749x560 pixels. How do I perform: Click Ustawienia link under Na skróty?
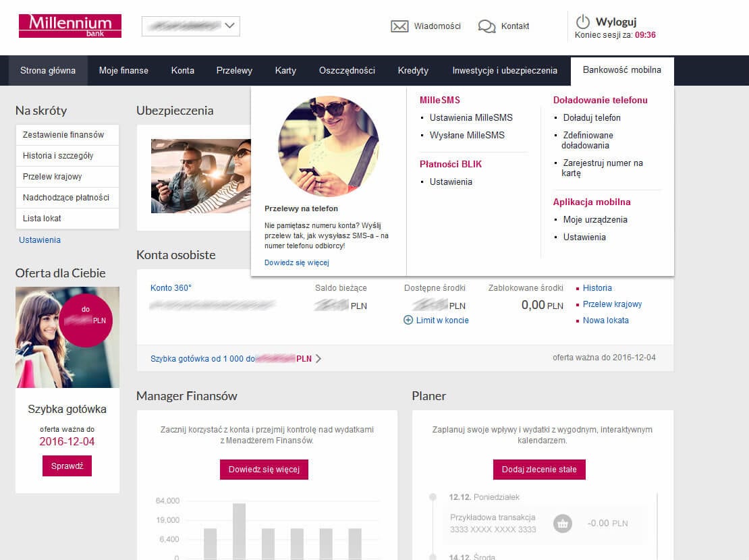click(x=40, y=240)
